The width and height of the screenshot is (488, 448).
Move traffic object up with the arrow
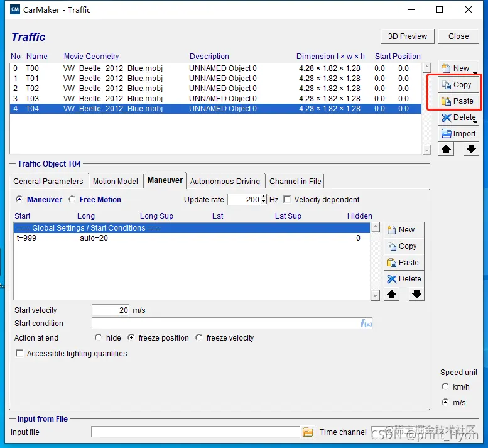(447, 149)
